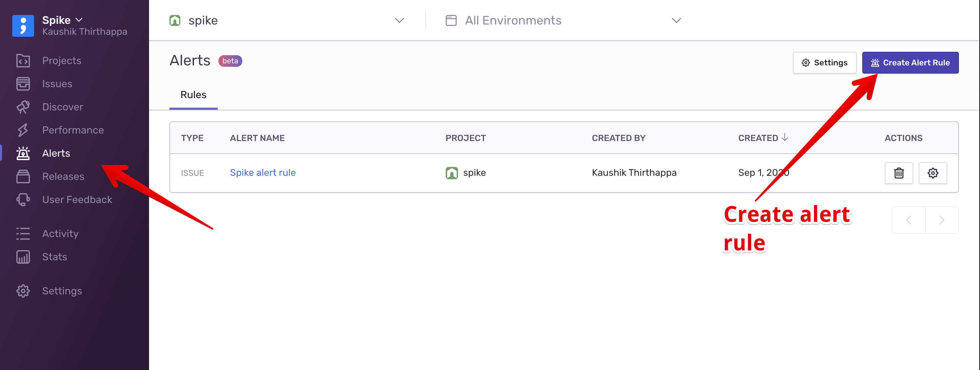Image resolution: width=980 pixels, height=370 pixels.
Task: Delete Spike alert rule with trash icon
Action: click(899, 173)
